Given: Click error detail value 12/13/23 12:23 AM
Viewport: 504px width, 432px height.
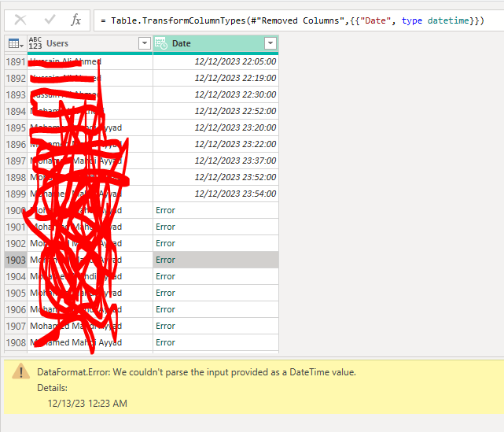Looking at the screenshot, I should pyautogui.click(x=87, y=404).
